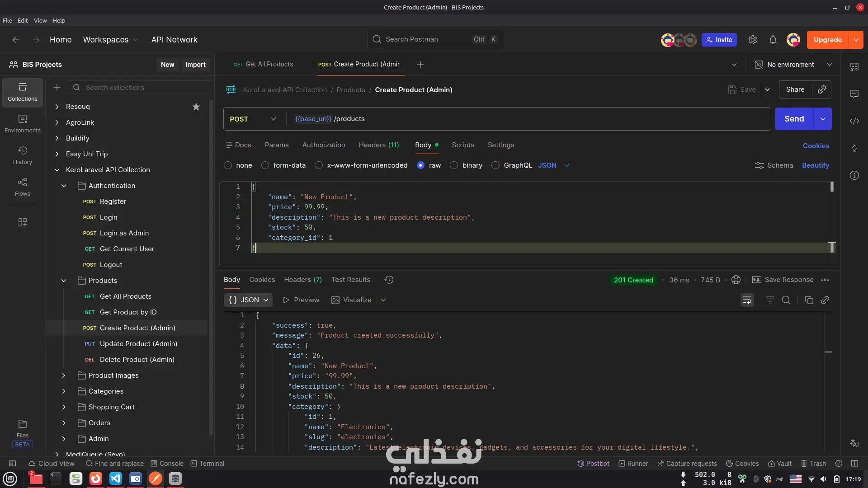This screenshot has height=488, width=868.
Task: Click the Beautify link
Action: [815, 165]
